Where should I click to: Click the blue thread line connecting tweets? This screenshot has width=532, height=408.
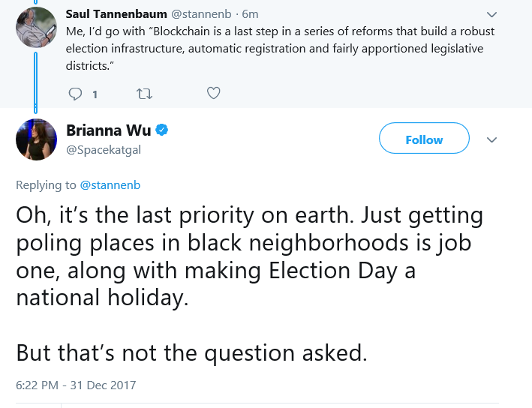(x=35, y=82)
